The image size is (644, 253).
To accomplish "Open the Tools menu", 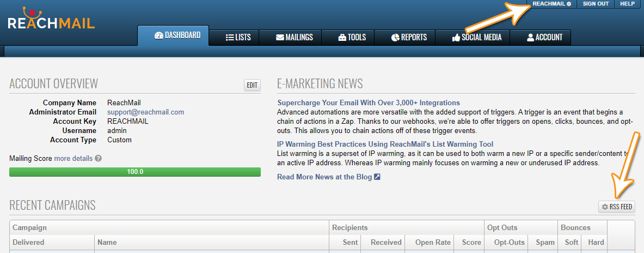I will [x=352, y=38].
